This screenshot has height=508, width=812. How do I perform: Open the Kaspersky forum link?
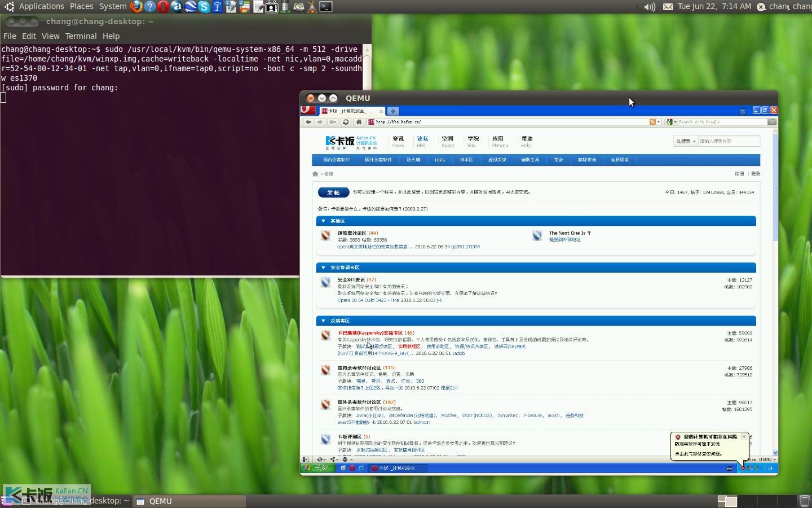(370, 333)
